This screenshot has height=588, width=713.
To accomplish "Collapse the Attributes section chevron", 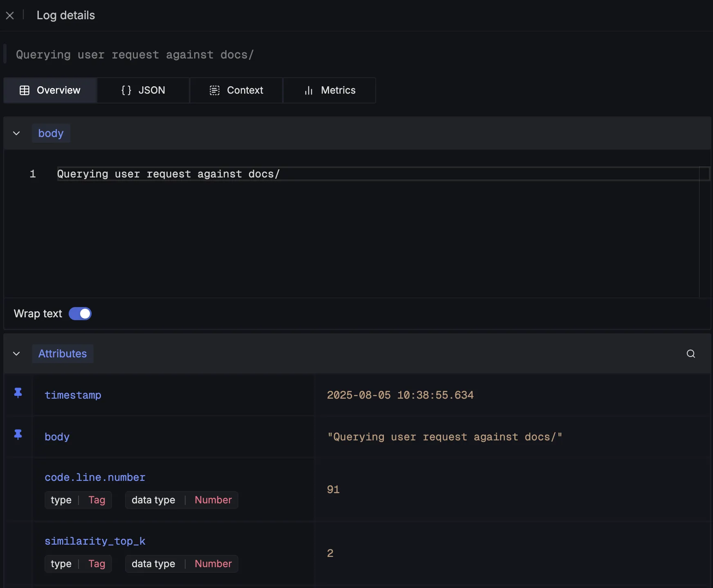I will (x=16, y=354).
